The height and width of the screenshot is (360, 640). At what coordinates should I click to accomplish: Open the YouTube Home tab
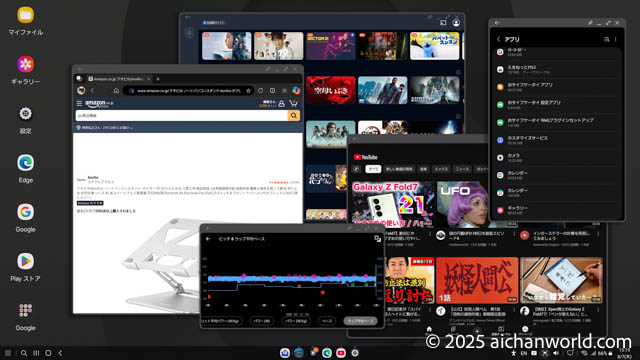click(429, 330)
